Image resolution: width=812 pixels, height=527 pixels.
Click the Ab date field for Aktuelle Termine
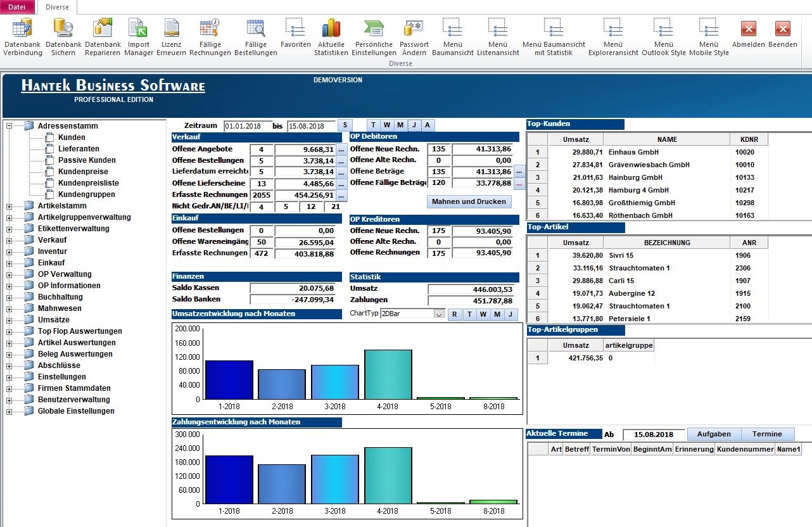654,435
